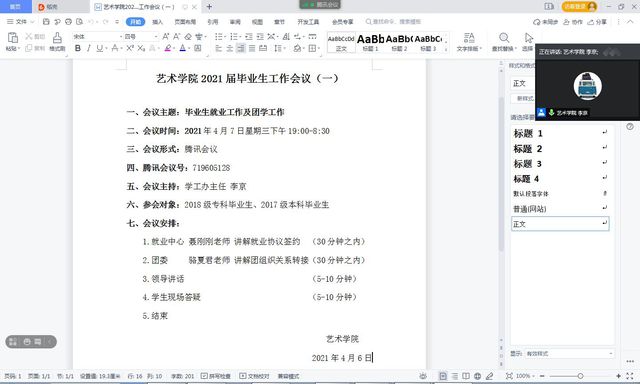640x384 pixels.
Task: Switch to the Page Layout ribbon tab
Action: point(185,22)
